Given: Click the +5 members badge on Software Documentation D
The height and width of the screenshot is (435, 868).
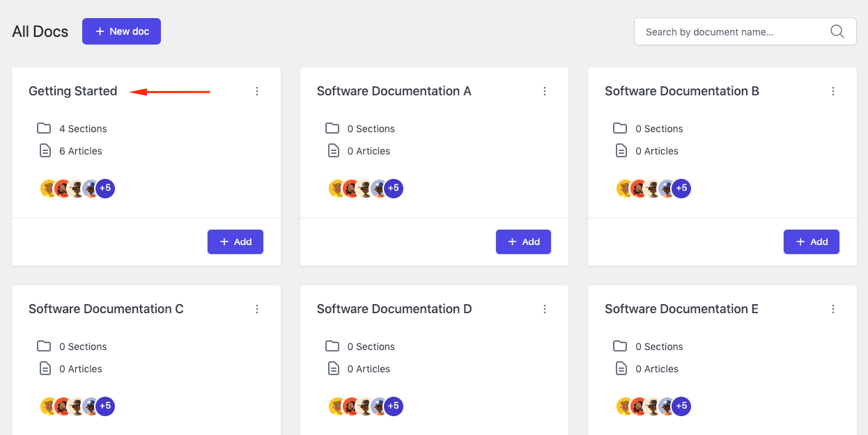Looking at the screenshot, I should pyautogui.click(x=393, y=406).
